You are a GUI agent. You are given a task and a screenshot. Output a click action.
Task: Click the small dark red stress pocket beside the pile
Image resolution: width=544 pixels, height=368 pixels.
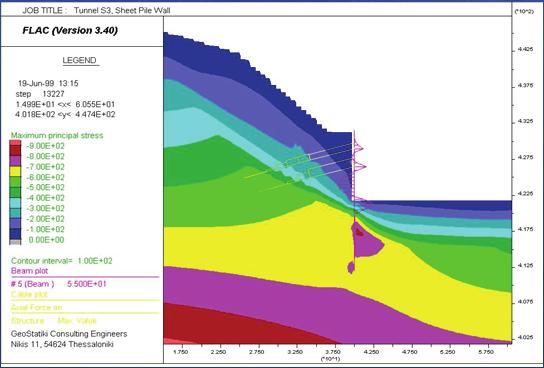pyautogui.click(x=359, y=233)
